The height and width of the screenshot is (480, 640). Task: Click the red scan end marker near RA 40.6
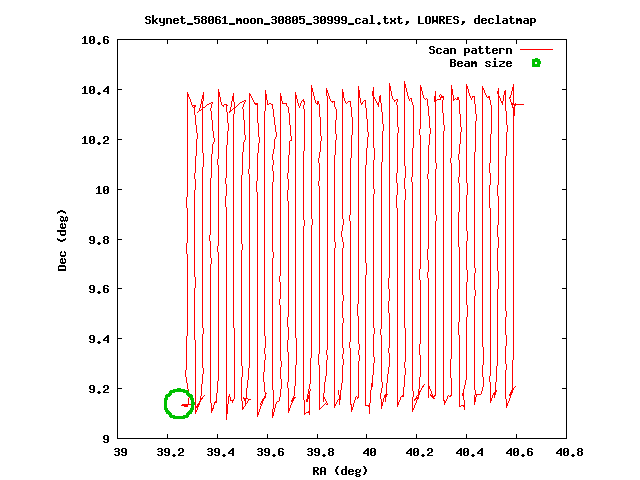coord(518,104)
